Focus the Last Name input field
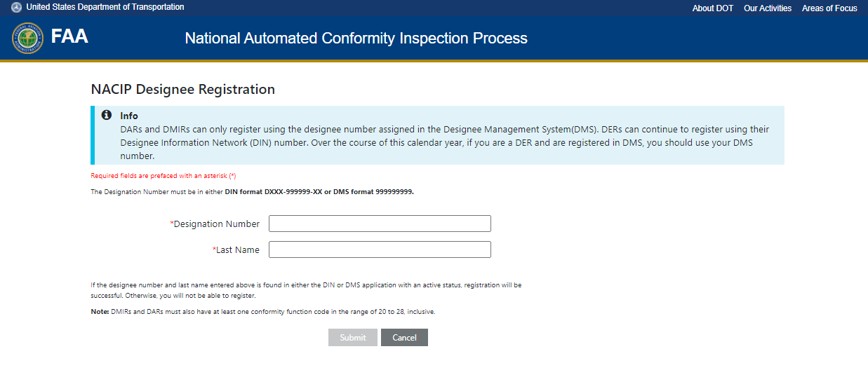The image size is (868, 370). [x=380, y=249]
